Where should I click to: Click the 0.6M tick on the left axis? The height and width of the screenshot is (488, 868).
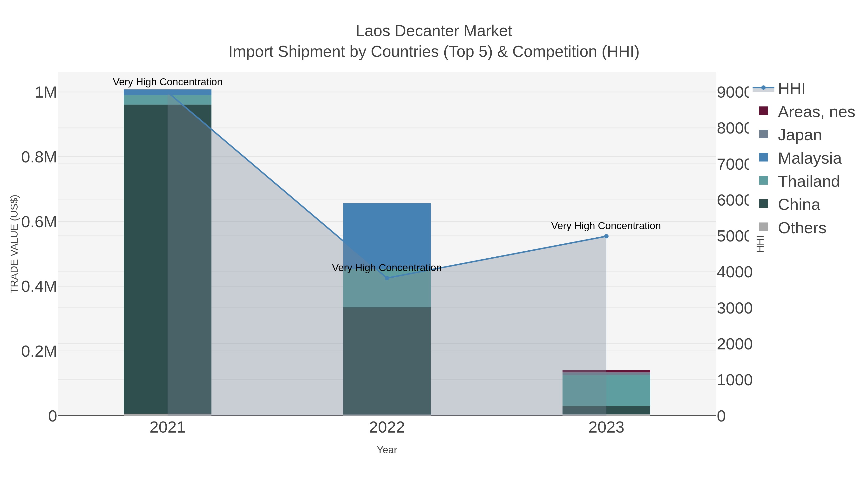tap(39, 222)
